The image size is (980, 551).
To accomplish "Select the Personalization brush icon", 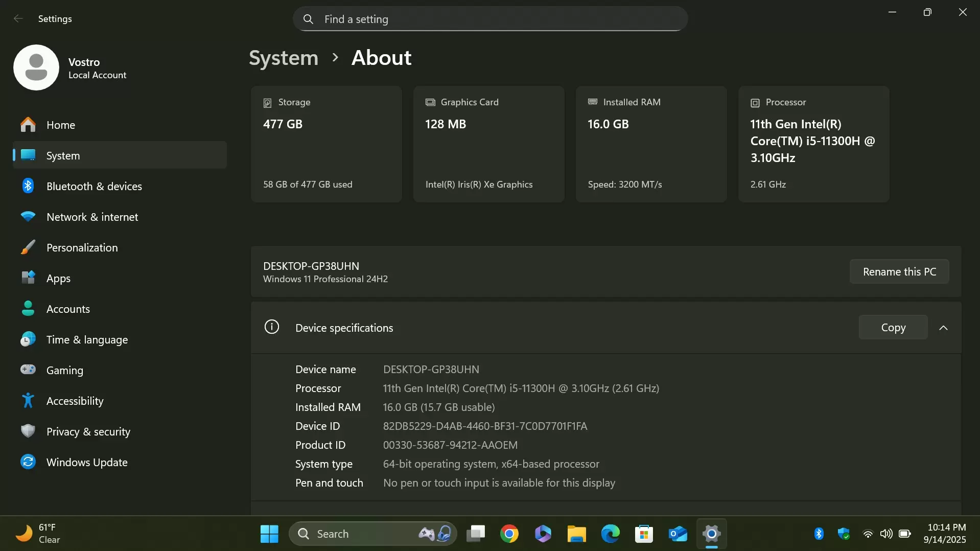I will point(28,247).
